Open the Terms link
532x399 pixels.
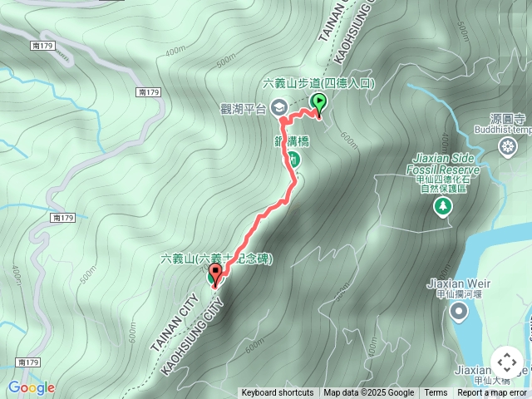(436, 393)
